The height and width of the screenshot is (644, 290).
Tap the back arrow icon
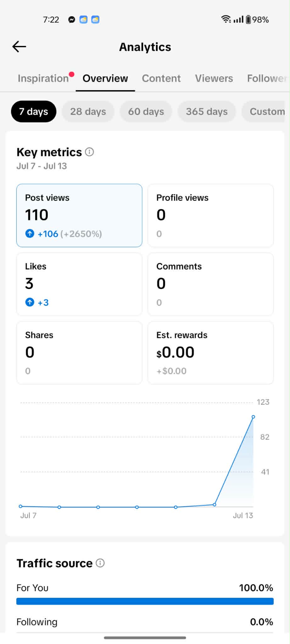(19, 47)
